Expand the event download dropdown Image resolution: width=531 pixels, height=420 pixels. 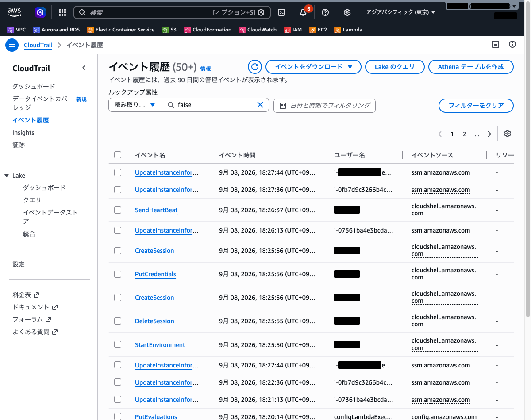tap(313, 67)
